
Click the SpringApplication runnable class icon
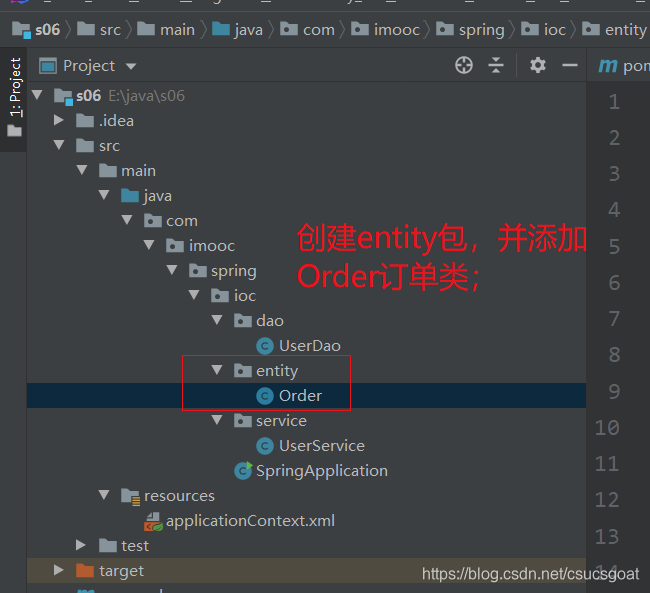click(x=243, y=471)
